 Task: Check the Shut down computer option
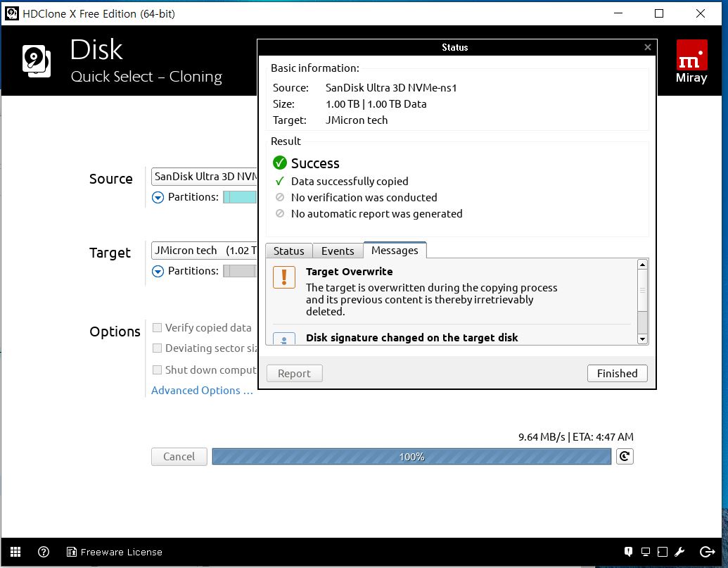pyautogui.click(x=158, y=370)
